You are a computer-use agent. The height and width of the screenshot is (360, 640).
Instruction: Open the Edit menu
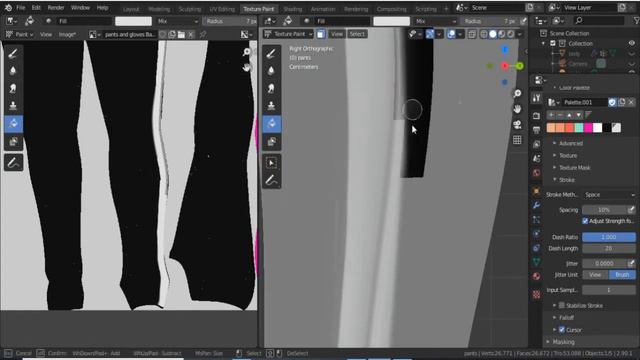36,8
